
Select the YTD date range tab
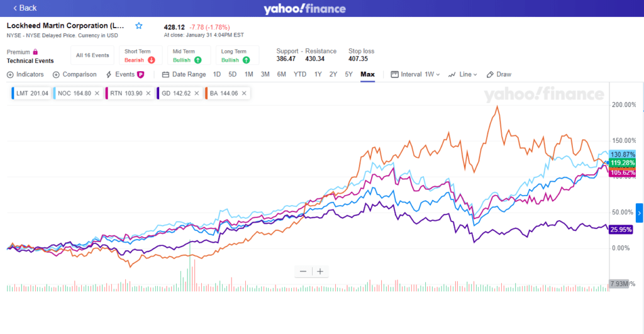point(300,74)
